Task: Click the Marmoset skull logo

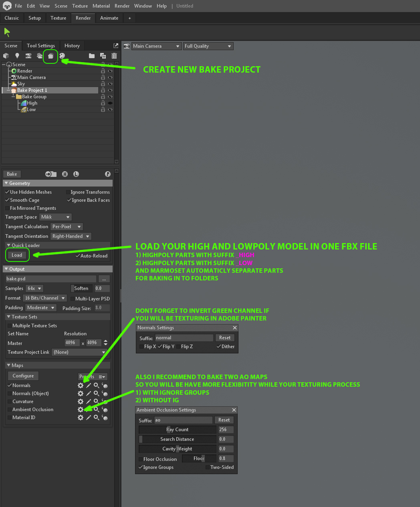Action: coord(7,6)
